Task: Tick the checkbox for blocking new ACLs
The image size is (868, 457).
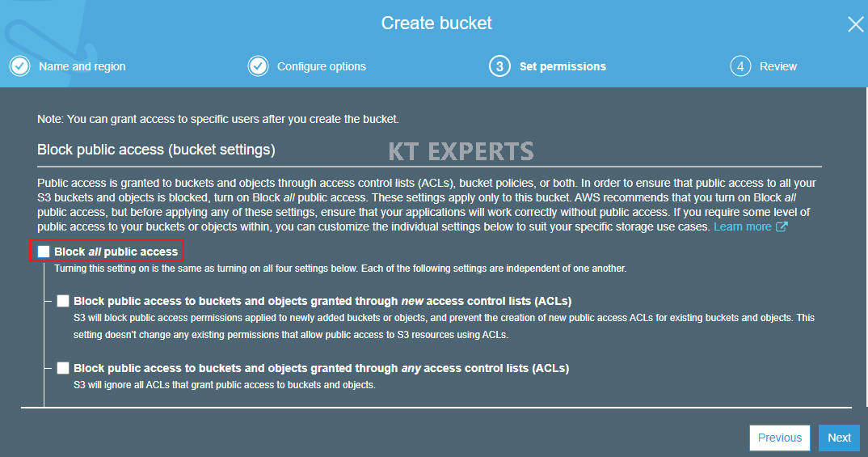Action: click(x=63, y=301)
